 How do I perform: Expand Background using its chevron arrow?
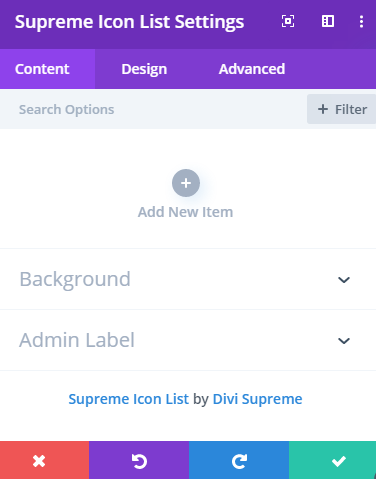344,280
